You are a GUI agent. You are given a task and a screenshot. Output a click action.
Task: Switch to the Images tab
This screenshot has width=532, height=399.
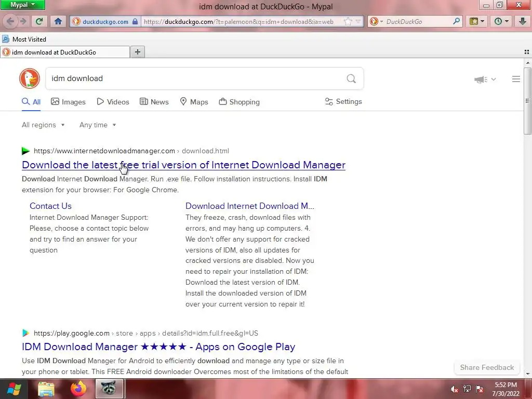point(68,102)
